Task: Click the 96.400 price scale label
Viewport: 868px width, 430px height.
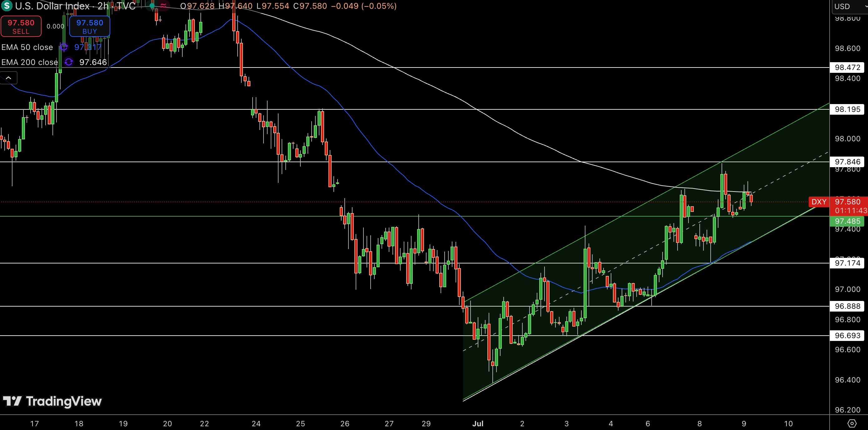Action: click(847, 380)
